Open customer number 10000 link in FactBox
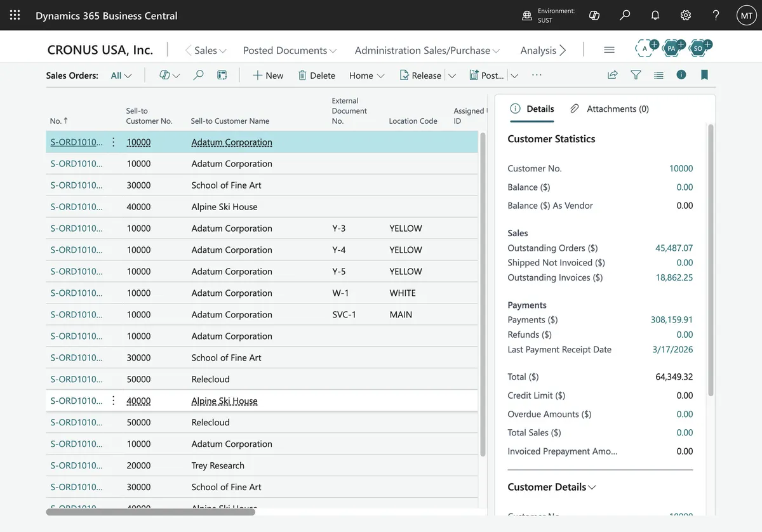This screenshot has height=532, width=762. [681, 168]
